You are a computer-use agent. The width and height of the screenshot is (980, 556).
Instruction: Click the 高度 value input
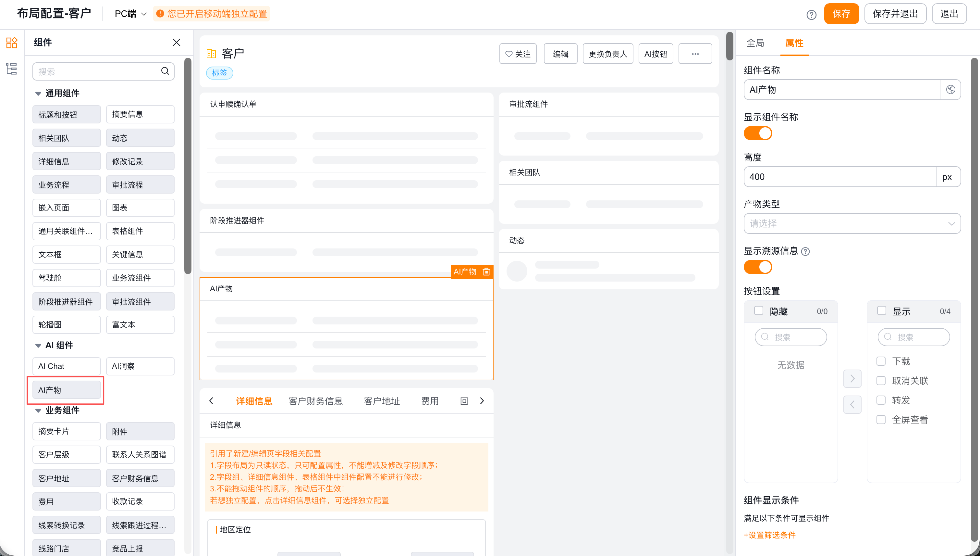click(840, 177)
